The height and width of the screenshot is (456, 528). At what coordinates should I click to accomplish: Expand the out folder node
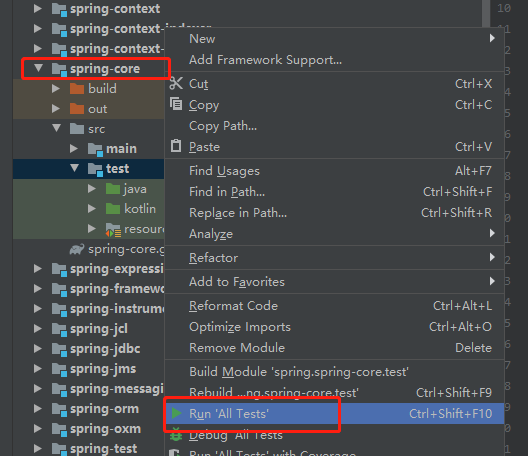(x=56, y=108)
